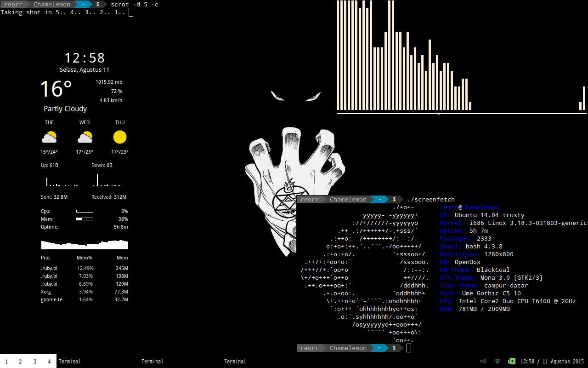Click the screenfetch terminal prompt cursor
588x368 pixels.
tap(409, 348)
